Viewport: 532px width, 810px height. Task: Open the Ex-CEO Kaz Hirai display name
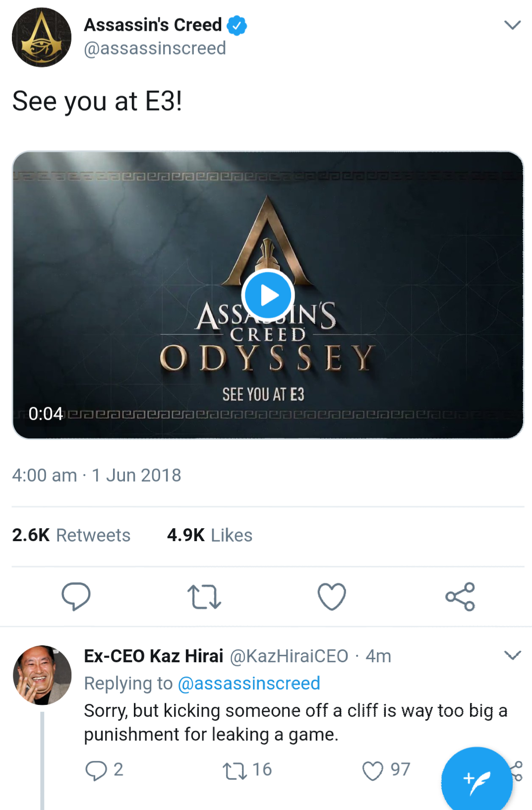[x=154, y=656]
